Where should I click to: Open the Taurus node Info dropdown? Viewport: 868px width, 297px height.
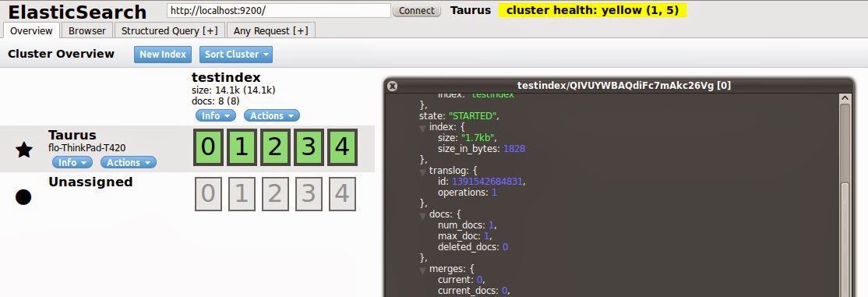click(x=72, y=162)
